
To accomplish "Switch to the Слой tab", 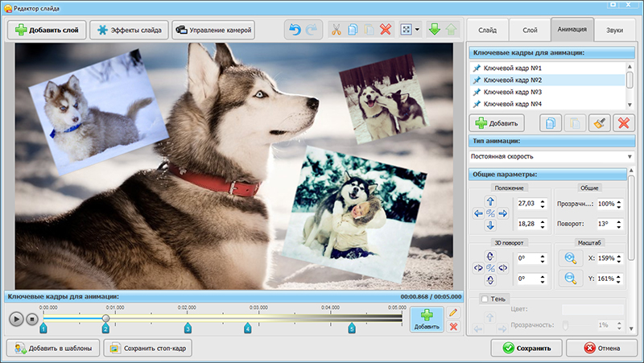I will (x=530, y=31).
